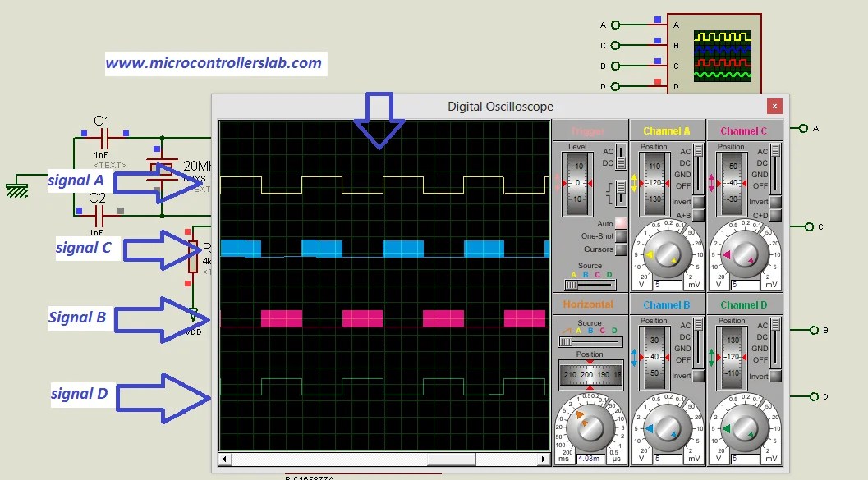This screenshot has height=480, width=868.
Task: Click the magenta Channel C position arrow icon
Action: click(711, 183)
